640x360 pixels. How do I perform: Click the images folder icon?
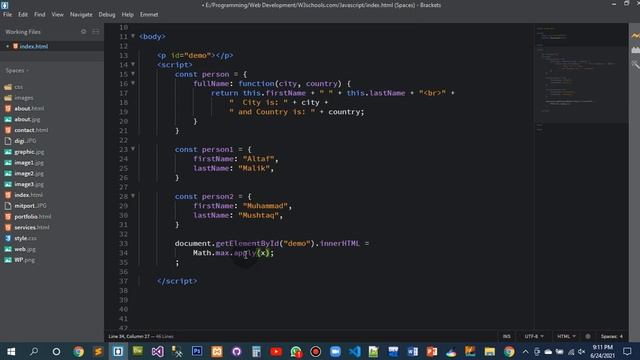tap(8, 98)
